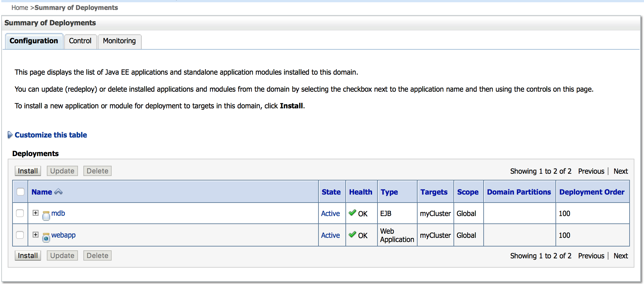Click the Name column sort arrow icon

tap(58, 192)
